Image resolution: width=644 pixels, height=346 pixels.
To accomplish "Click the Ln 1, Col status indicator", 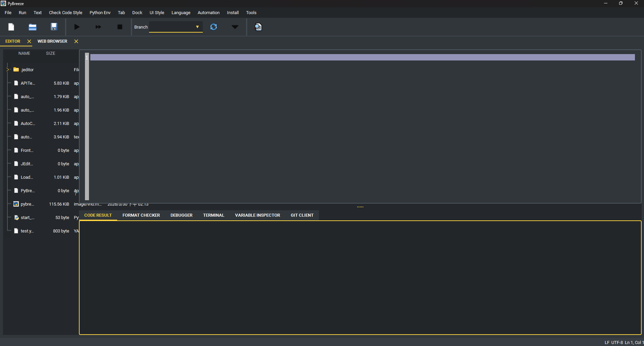I will tap(634, 343).
